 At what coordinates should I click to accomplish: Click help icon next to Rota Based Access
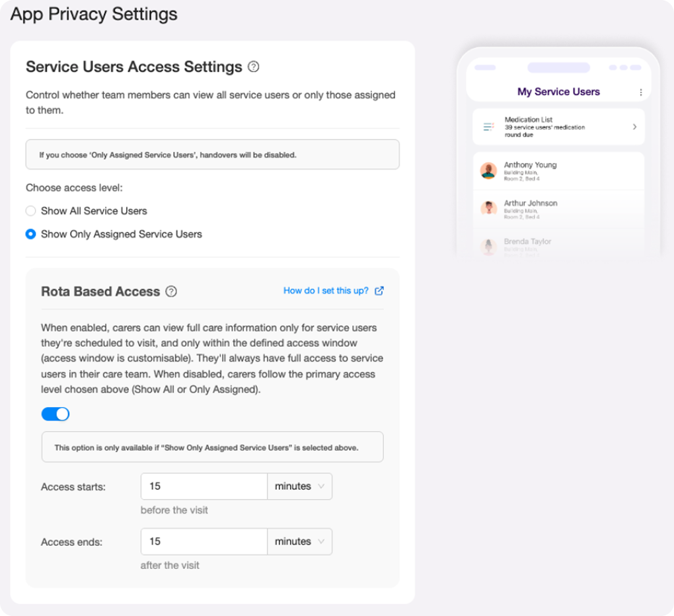point(171,291)
